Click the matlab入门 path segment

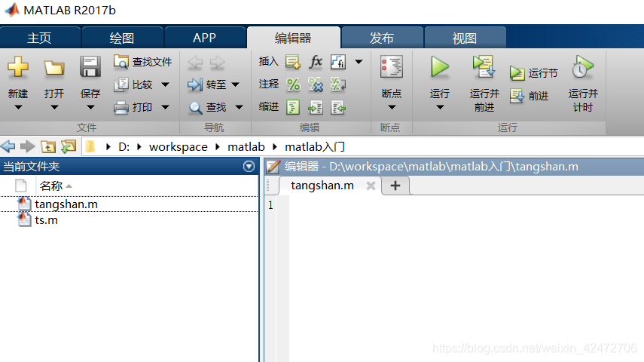315,147
